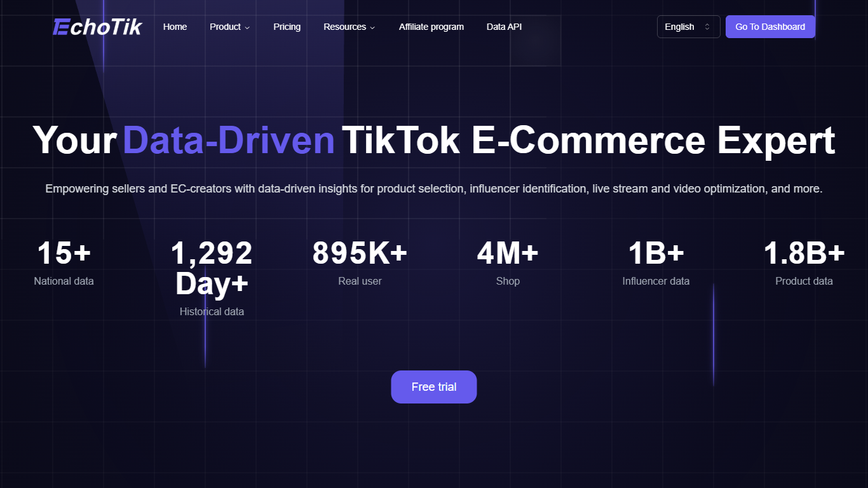
Task: Click the "895K+" statistic
Action: point(360,253)
